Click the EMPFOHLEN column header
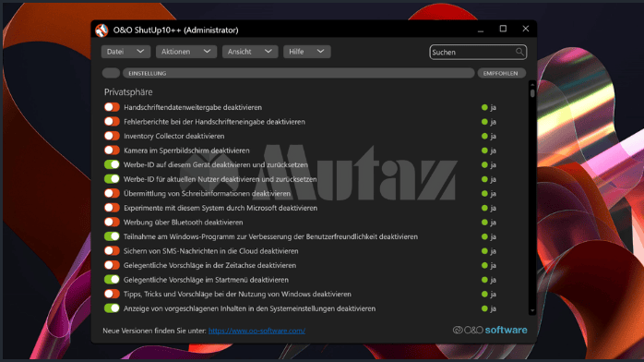 501,73
